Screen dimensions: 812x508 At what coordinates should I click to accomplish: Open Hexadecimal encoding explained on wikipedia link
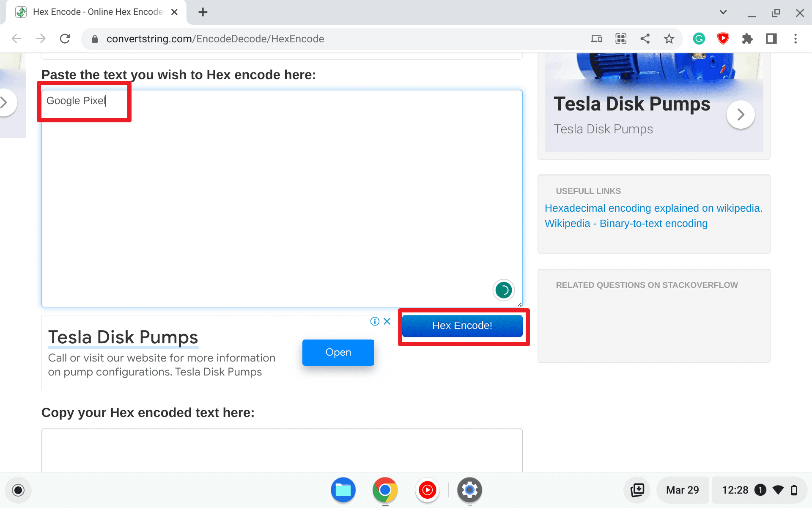coord(653,208)
